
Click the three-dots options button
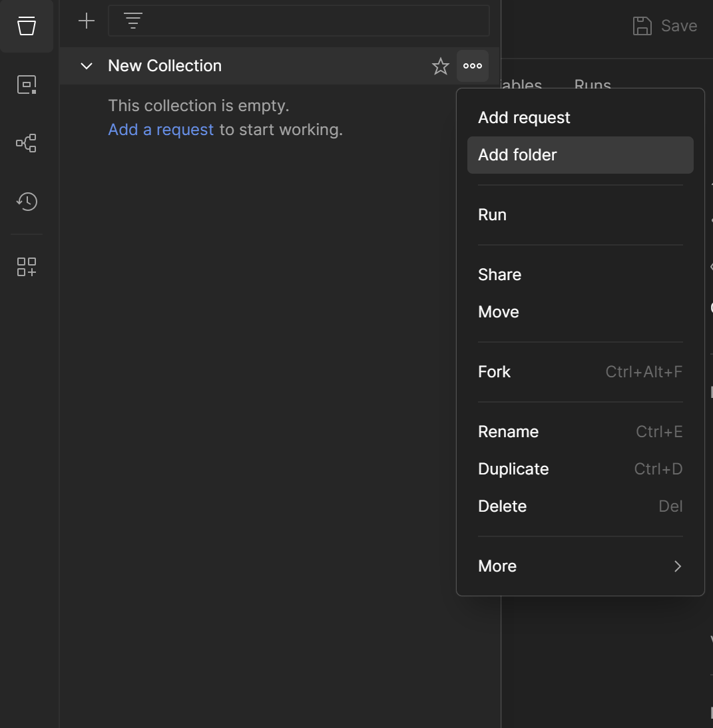point(473,66)
